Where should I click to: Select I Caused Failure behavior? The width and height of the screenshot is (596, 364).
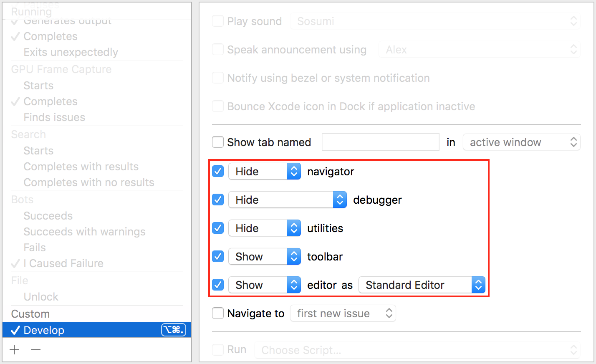[63, 263]
